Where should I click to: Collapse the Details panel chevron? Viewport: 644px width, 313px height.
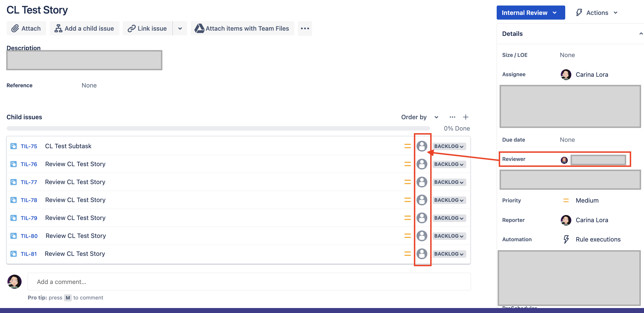click(641, 34)
